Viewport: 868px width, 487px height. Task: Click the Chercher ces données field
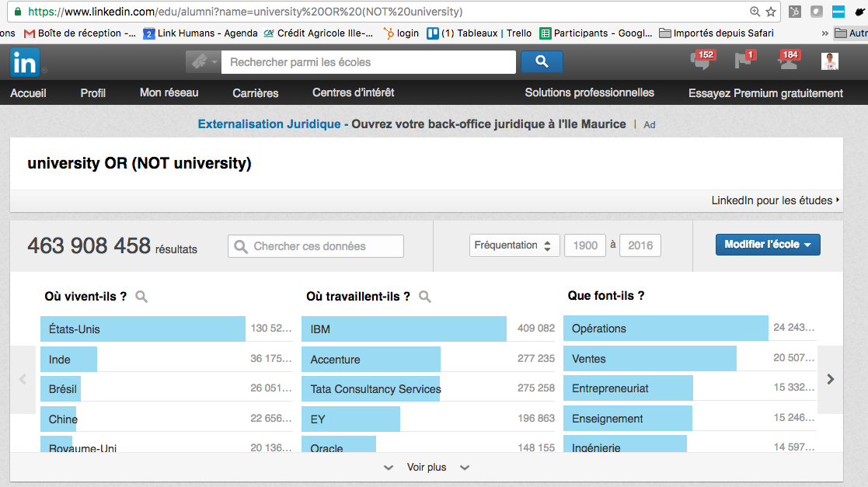316,246
